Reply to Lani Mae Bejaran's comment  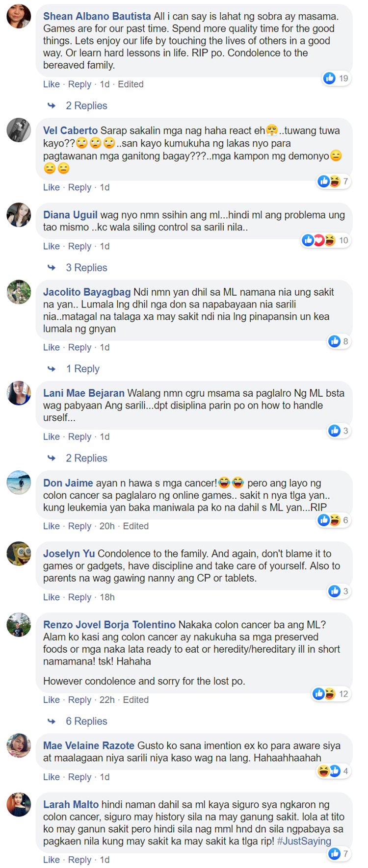tap(79, 436)
